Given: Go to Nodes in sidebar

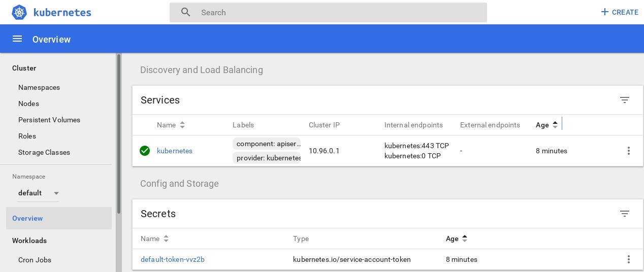Looking at the screenshot, I should pos(28,104).
